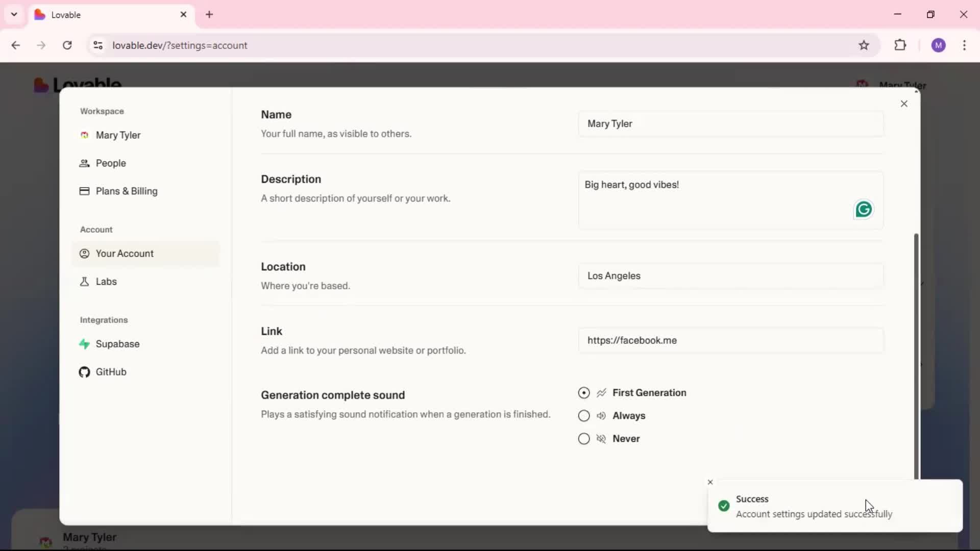980x551 pixels.
Task: Open the Labs section
Action: 106,282
